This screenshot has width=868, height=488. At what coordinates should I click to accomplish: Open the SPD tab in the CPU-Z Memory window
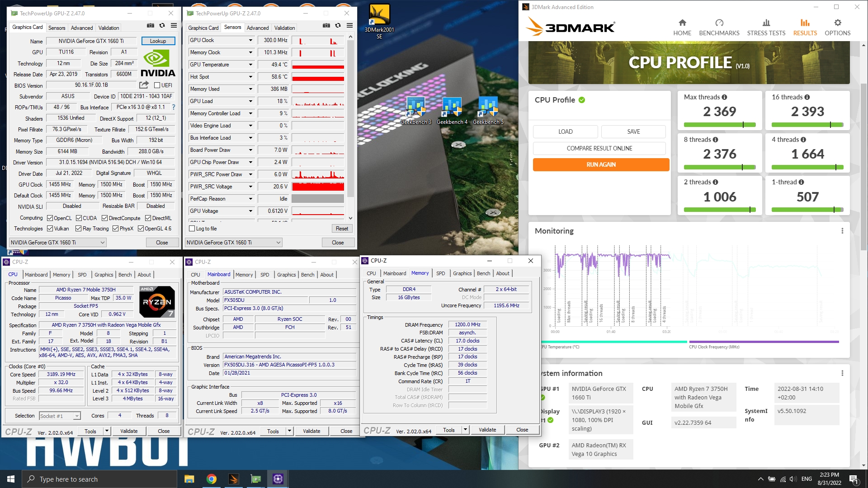click(440, 273)
